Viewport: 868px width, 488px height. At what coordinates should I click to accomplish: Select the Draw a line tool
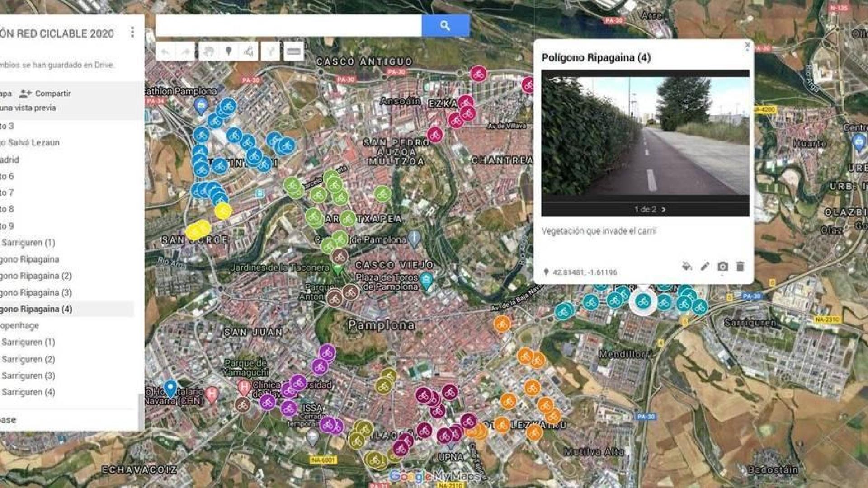(x=249, y=51)
